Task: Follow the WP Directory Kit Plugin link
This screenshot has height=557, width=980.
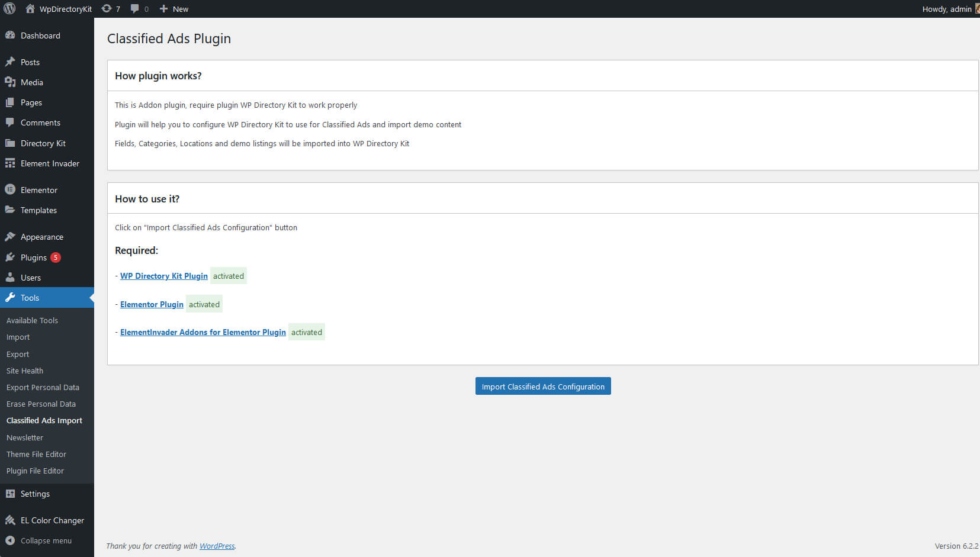Action: [x=164, y=276]
